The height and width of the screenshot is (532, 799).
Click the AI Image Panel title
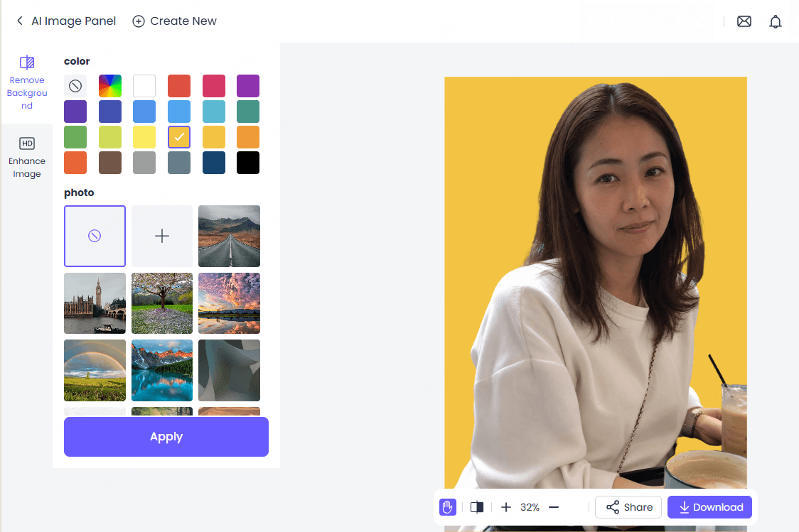74,21
